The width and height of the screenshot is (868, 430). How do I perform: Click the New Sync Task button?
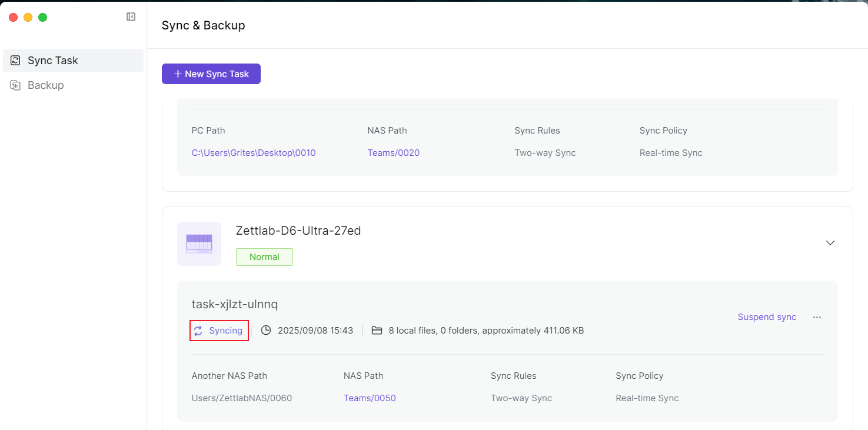pos(211,74)
